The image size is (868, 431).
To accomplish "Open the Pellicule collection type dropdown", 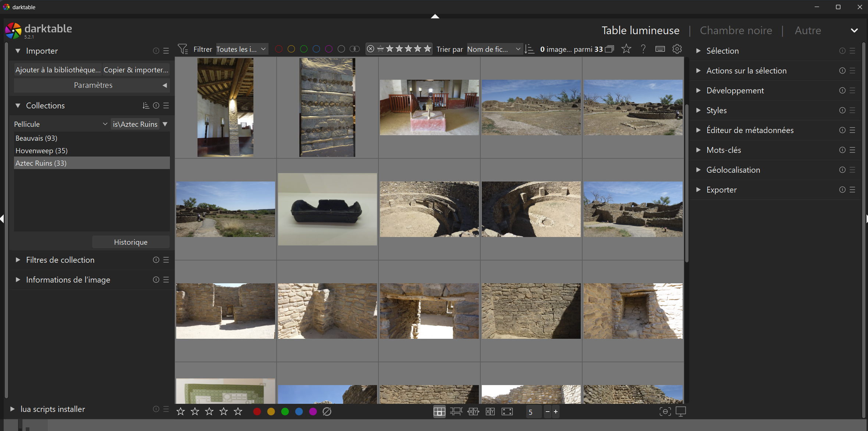I will 61,124.
